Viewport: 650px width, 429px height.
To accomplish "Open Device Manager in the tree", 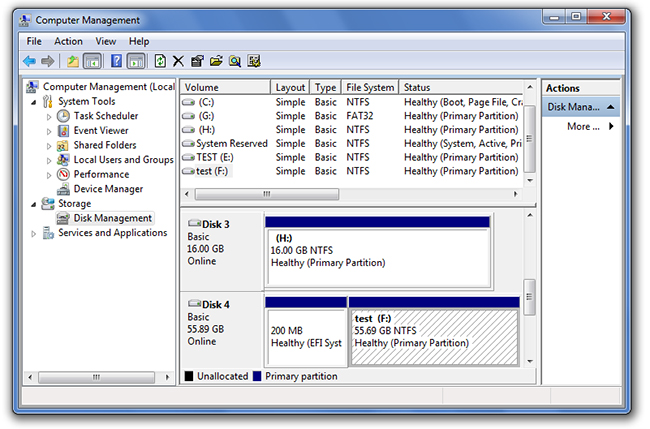I will (107, 189).
